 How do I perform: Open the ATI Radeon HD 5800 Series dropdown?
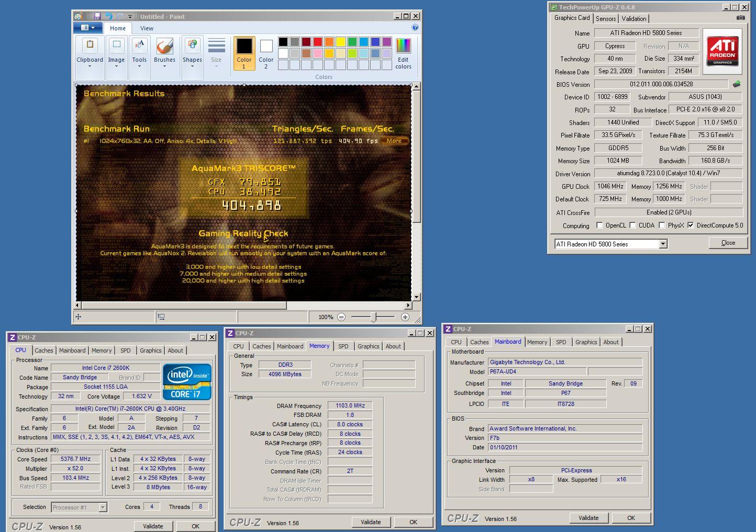point(663,244)
